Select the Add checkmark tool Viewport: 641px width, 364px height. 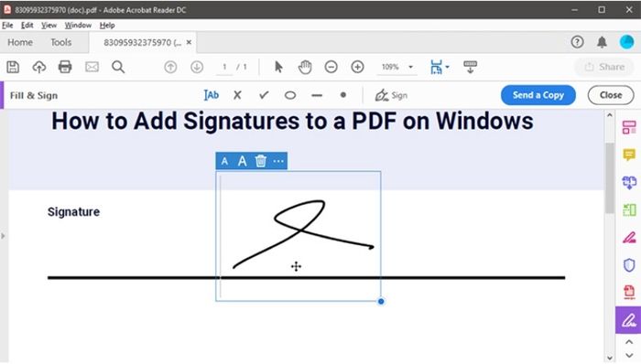[264, 95]
